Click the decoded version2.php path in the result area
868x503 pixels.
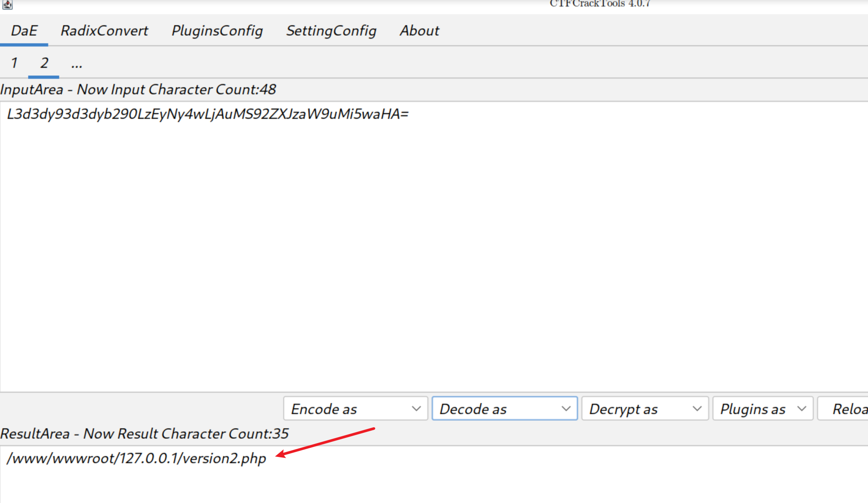click(x=136, y=458)
